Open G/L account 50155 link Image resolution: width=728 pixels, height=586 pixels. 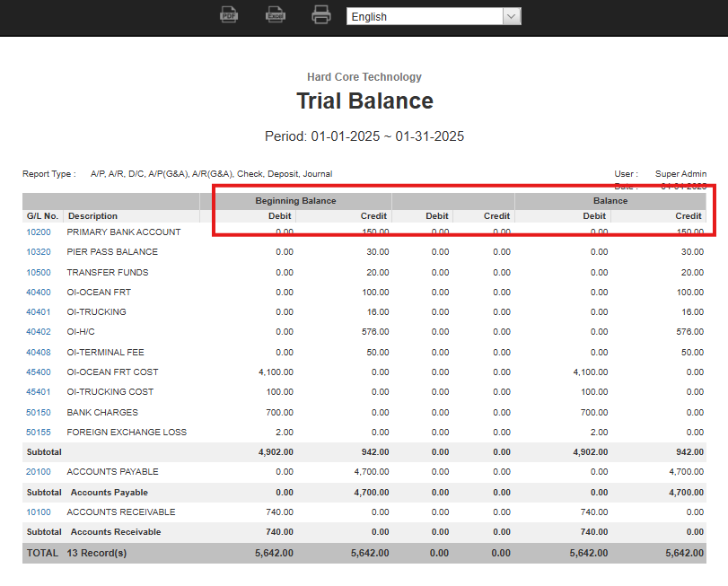(x=39, y=433)
